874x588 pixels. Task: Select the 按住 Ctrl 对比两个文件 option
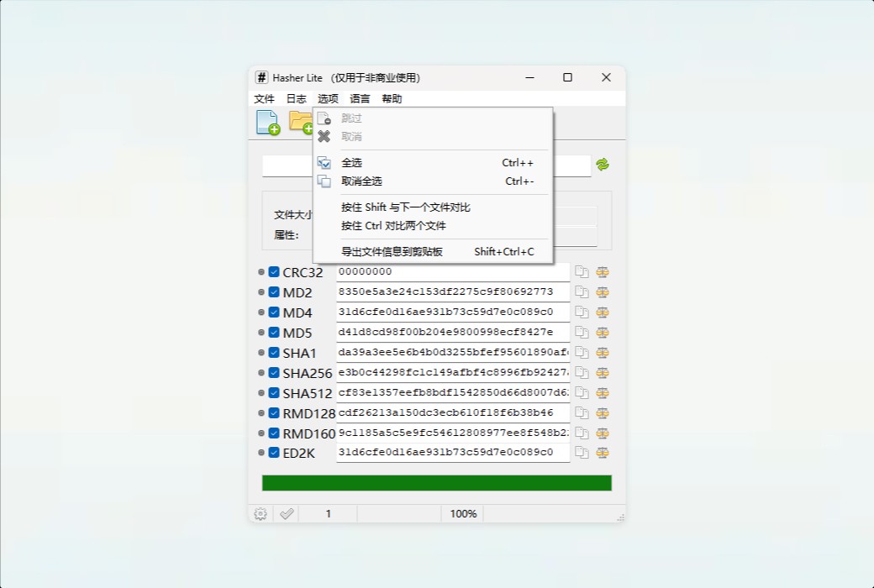click(392, 225)
